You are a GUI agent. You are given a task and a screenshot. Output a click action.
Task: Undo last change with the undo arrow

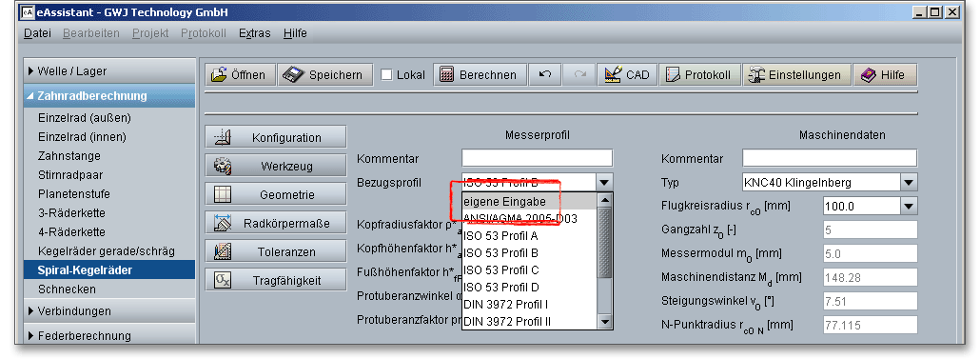click(x=545, y=74)
